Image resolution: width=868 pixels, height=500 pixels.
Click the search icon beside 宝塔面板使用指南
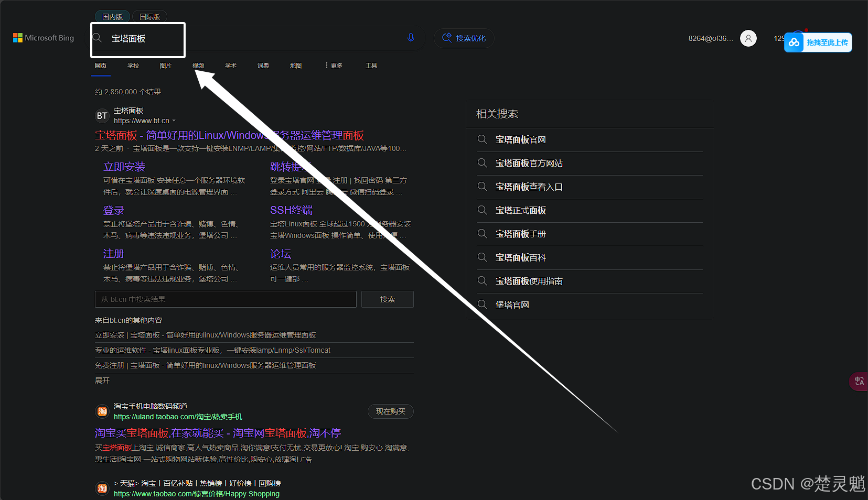click(x=483, y=281)
